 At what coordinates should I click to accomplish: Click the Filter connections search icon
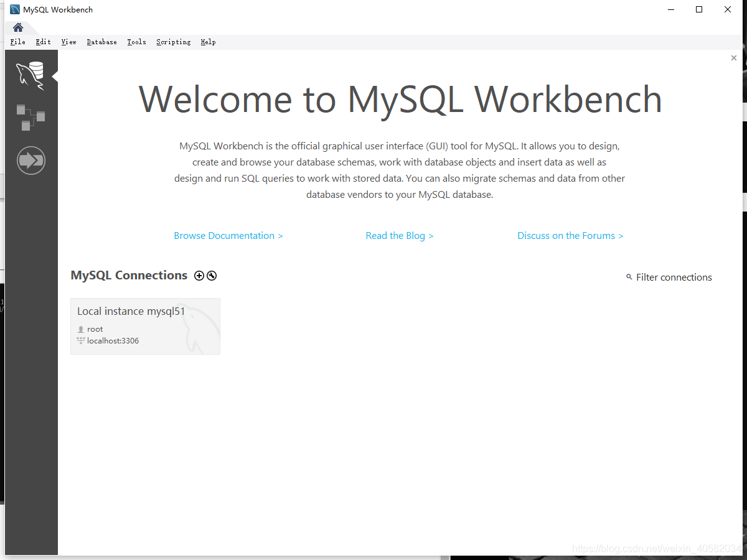coord(629,277)
